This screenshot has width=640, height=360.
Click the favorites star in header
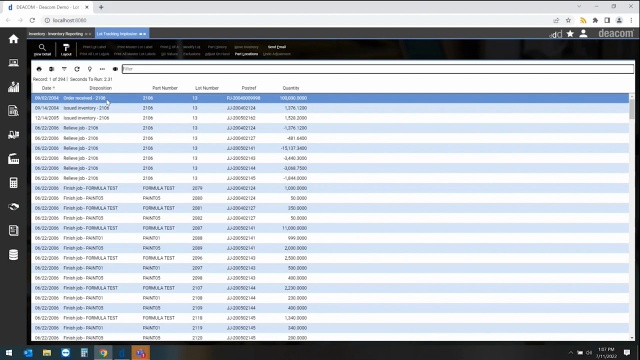click(x=570, y=34)
